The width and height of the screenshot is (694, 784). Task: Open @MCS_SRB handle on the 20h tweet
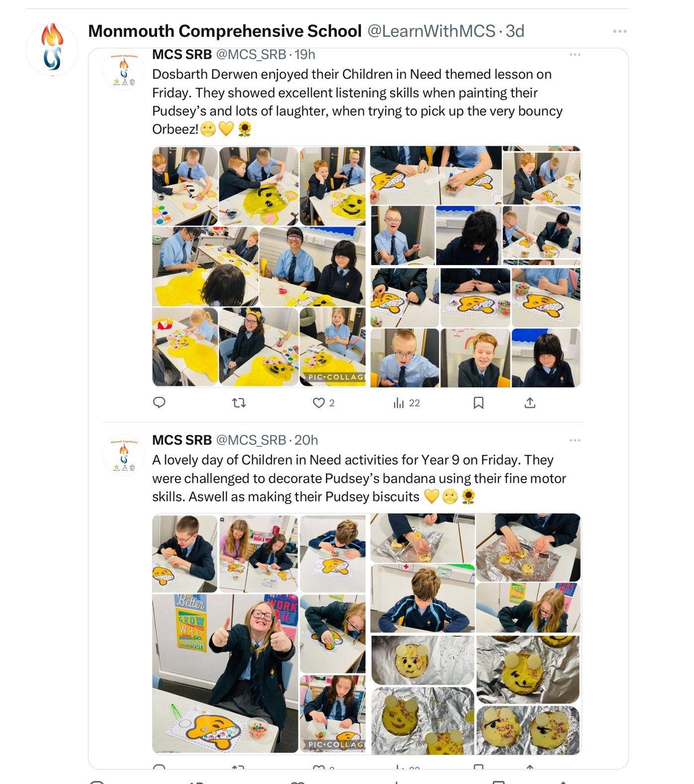[x=251, y=440]
